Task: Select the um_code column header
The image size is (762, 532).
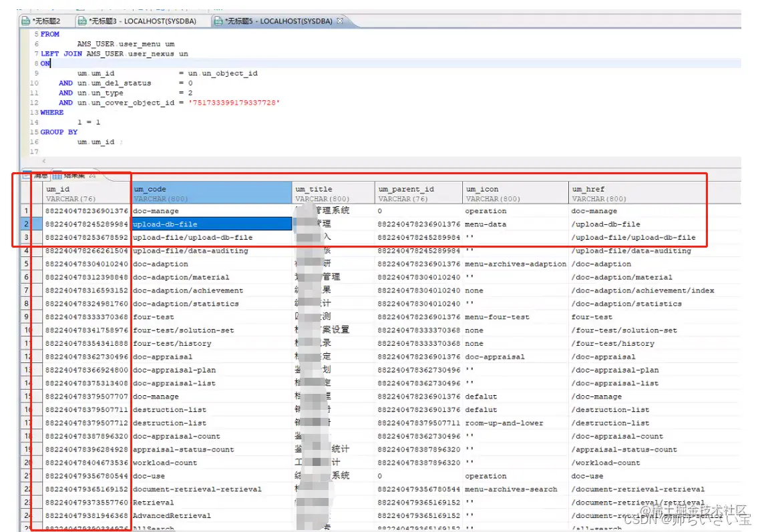Action: [212, 194]
